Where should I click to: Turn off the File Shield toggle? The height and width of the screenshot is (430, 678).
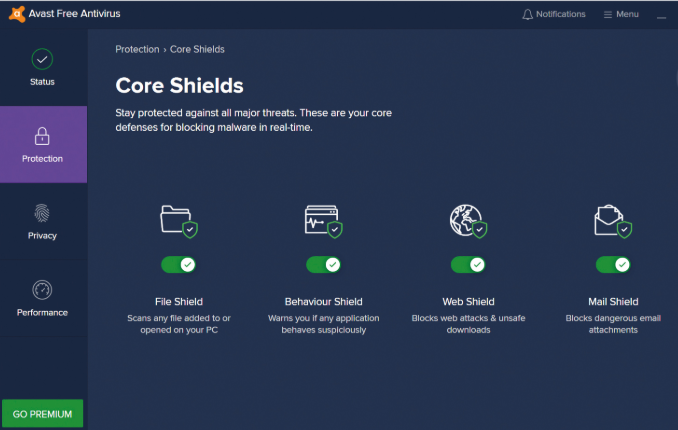179,264
